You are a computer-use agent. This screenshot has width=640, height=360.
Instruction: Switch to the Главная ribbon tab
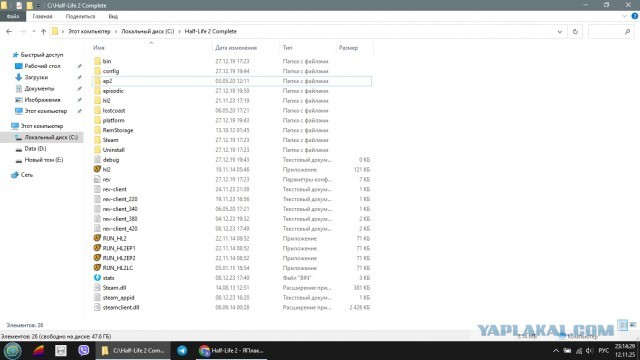(x=42, y=16)
